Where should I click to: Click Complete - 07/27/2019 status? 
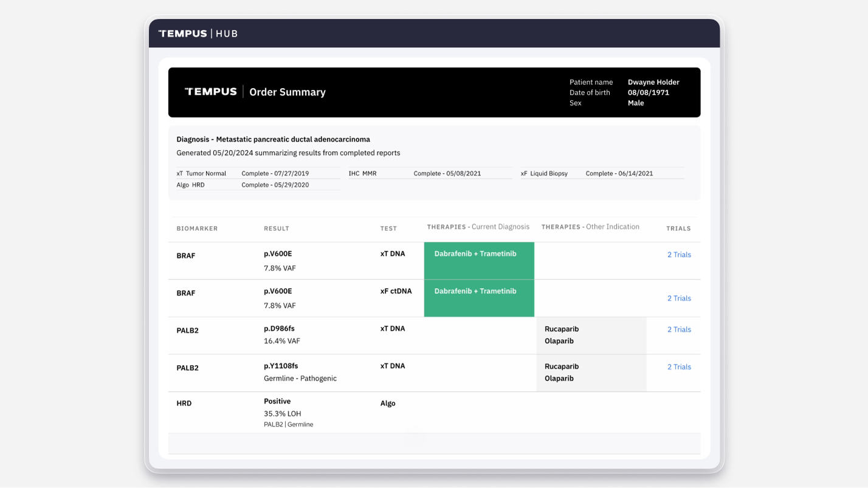tap(275, 173)
